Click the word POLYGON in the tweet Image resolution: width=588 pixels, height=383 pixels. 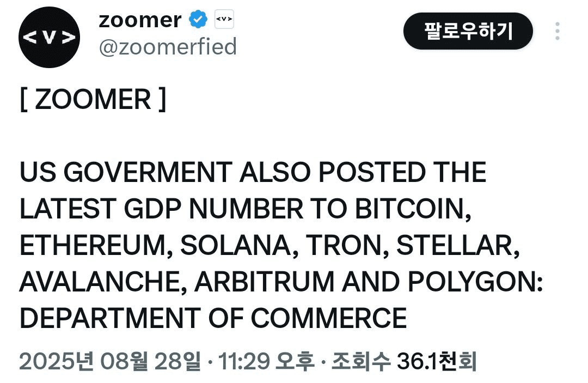471,282
